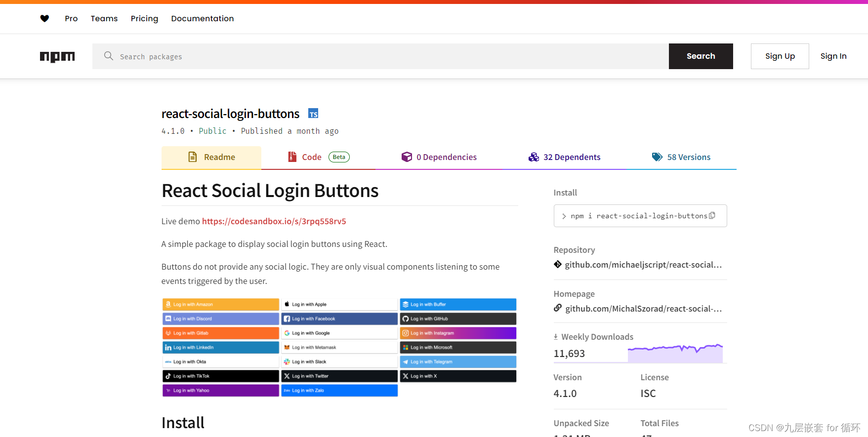Click the weekly downloads sparkline chart
Viewport: 868px width, 437px height.
point(675,353)
